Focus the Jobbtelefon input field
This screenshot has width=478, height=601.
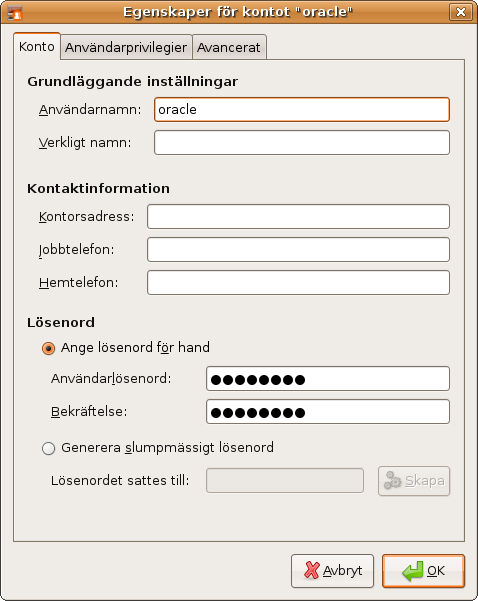(298, 250)
